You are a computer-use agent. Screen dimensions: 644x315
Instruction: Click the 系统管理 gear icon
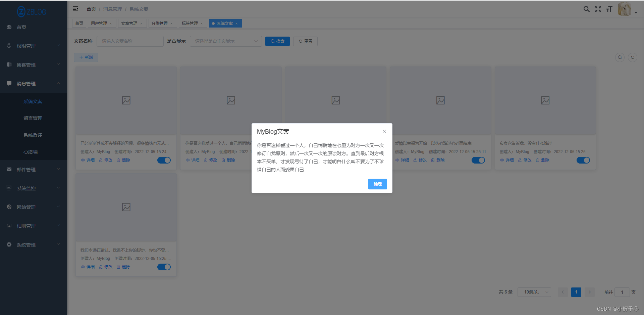(9, 244)
